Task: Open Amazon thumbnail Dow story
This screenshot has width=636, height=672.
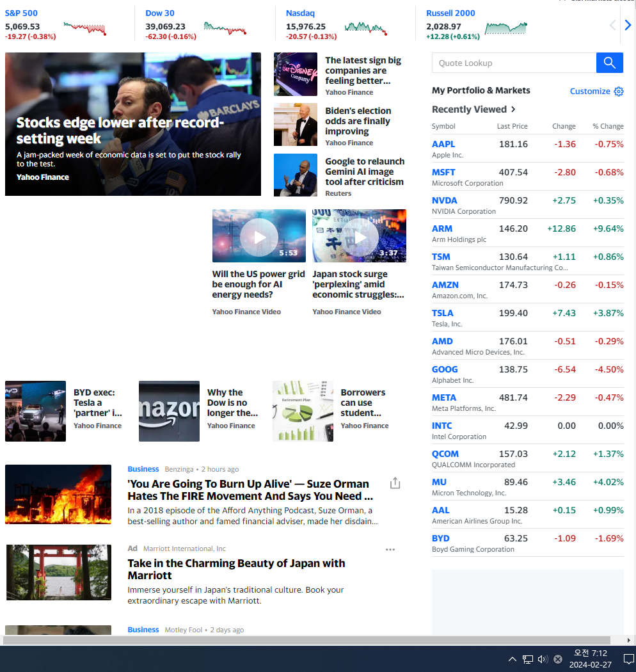Action: pos(170,411)
